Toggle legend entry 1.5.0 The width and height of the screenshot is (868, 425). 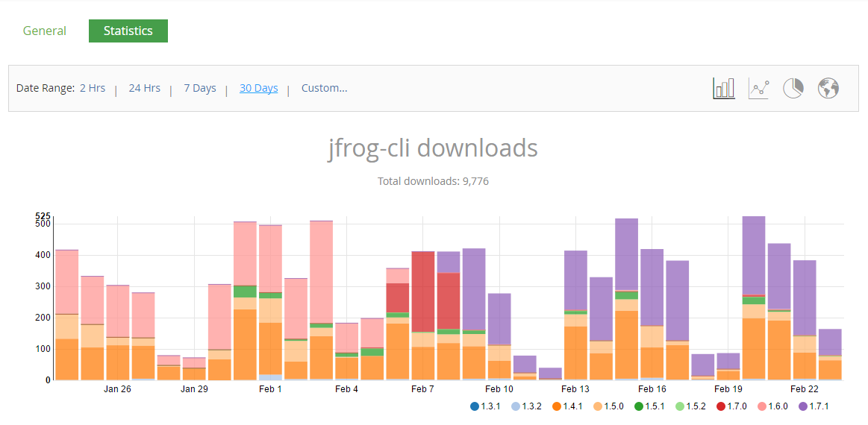click(609, 406)
